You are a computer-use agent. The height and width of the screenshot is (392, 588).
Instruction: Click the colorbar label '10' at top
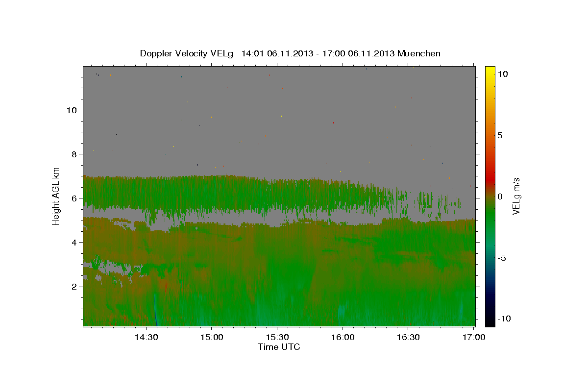click(502, 73)
